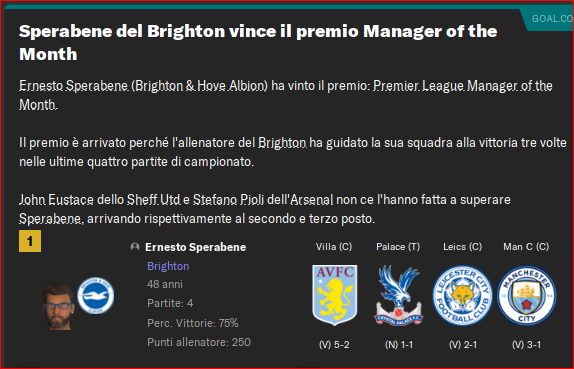574x369 pixels.
Task: Click the GOAL.CO source tag
Action: (x=549, y=19)
